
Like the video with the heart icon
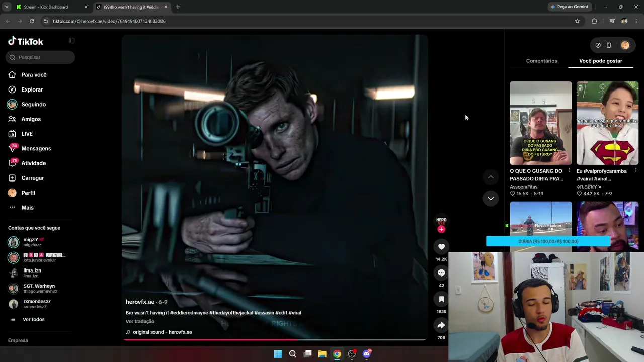pos(441,247)
